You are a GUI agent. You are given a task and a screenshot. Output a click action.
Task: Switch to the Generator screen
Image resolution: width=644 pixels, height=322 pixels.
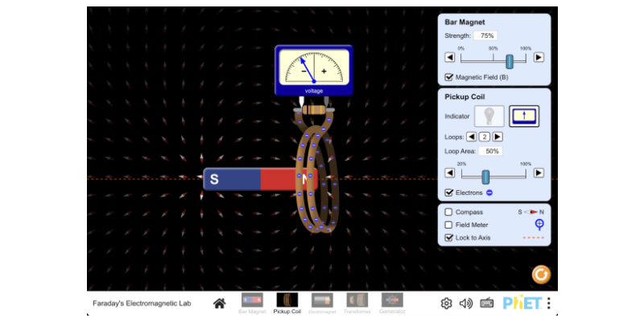[x=392, y=303]
